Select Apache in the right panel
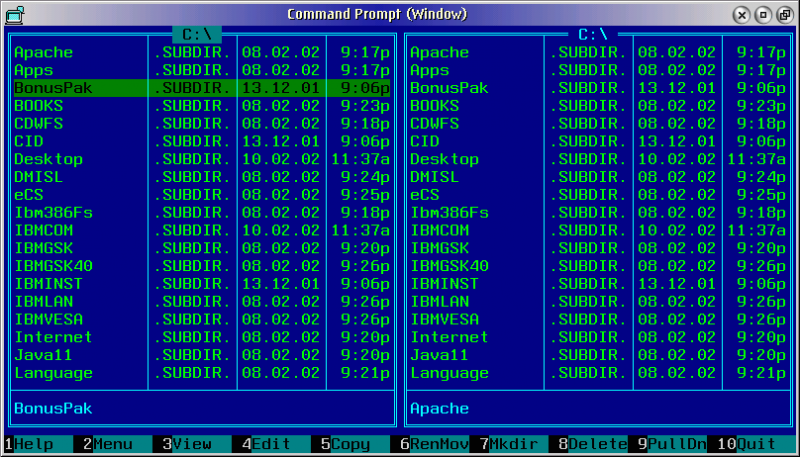The image size is (800, 457). 440,53
